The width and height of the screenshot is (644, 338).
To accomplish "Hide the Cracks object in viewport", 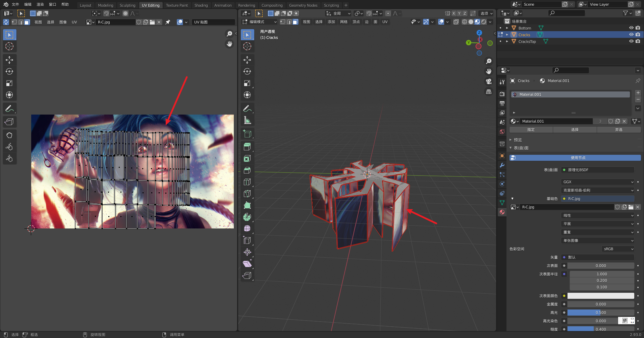I will (631, 35).
